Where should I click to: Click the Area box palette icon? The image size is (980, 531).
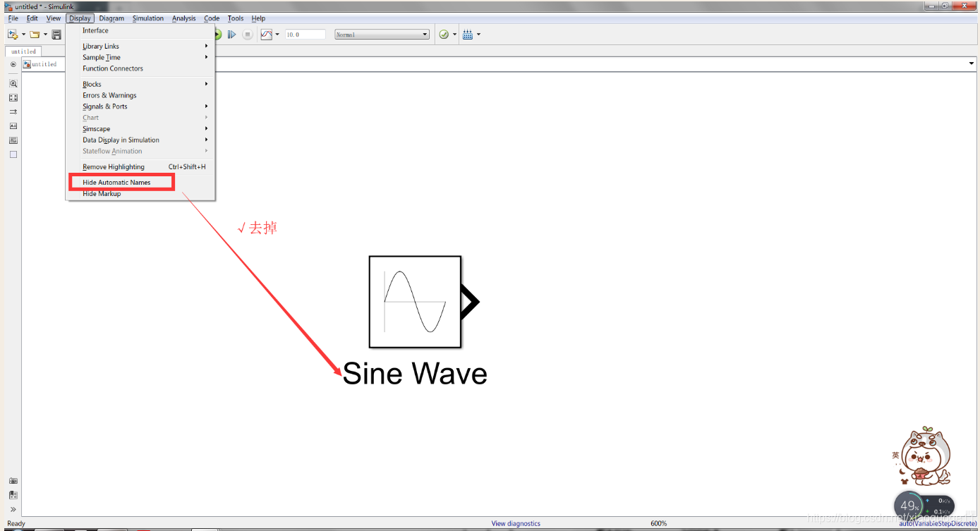(13, 154)
